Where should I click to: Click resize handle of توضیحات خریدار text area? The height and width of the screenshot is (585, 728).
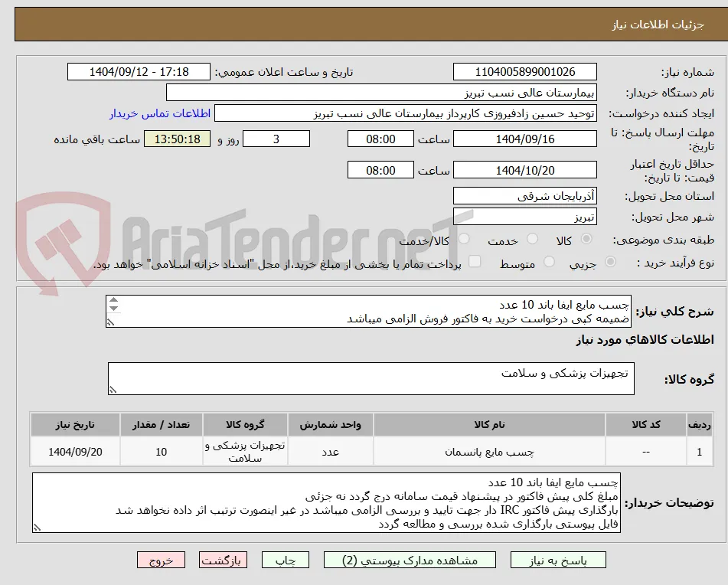point(37,528)
